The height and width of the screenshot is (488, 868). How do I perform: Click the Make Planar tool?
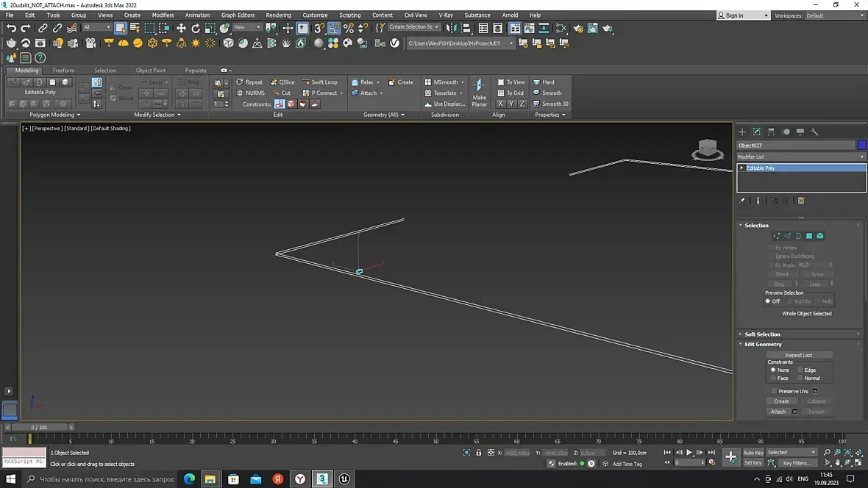[x=479, y=93]
